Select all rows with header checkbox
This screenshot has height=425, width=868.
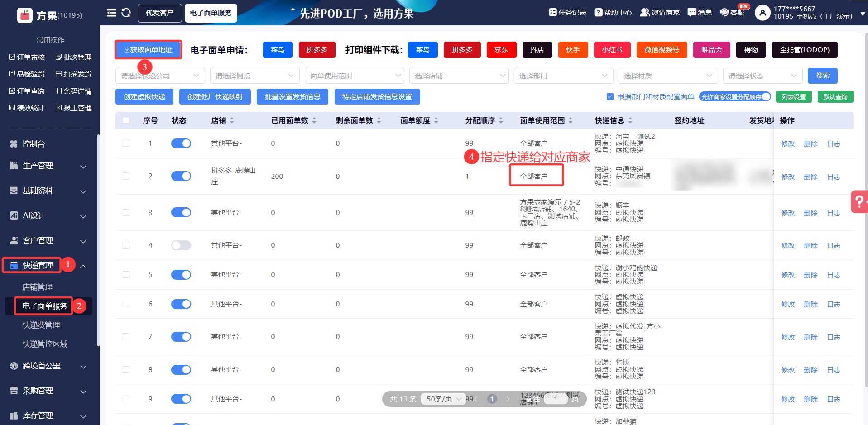(x=126, y=120)
